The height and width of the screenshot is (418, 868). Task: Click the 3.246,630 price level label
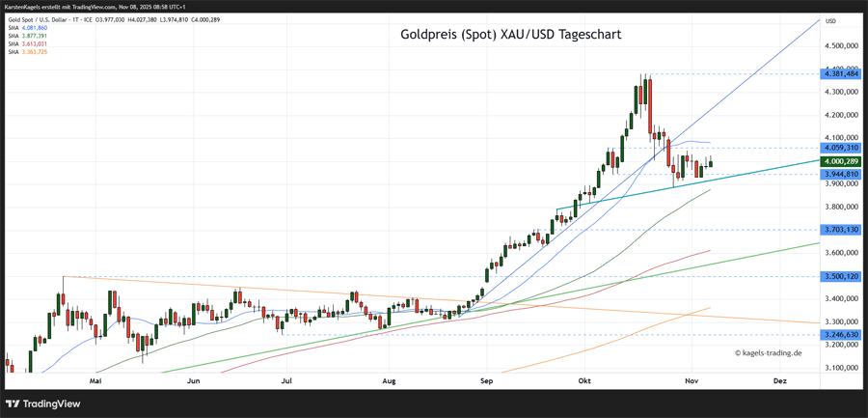click(841, 334)
